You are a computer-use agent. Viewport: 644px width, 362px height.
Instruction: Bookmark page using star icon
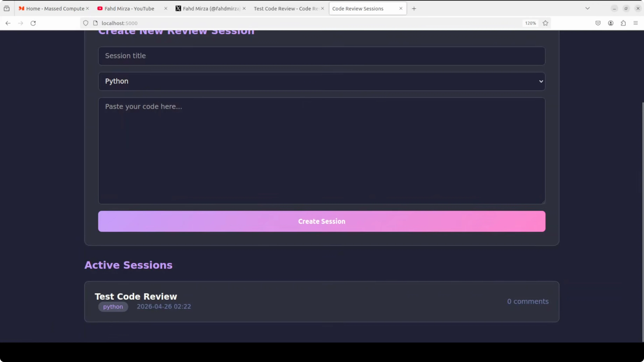[545, 23]
